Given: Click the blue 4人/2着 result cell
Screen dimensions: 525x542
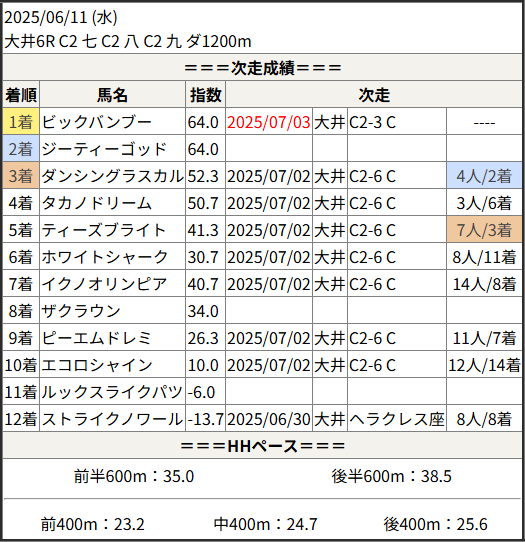Looking at the screenshot, I should point(484,176).
